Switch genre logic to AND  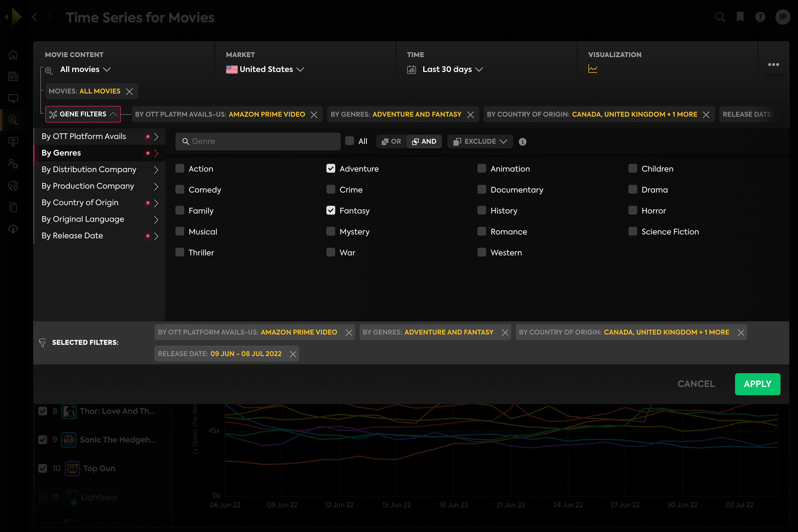pyautogui.click(x=424, y=142)
